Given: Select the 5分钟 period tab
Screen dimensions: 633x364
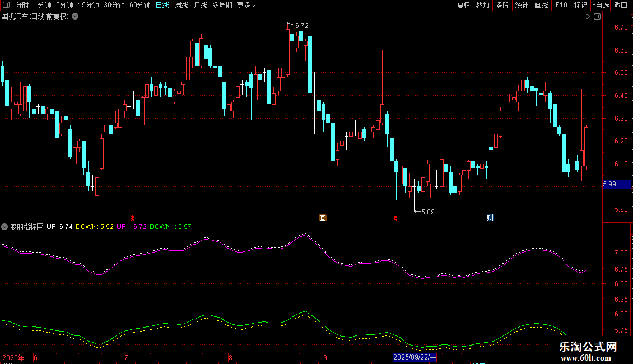Looking at the screenshot, I should (64, 5).
